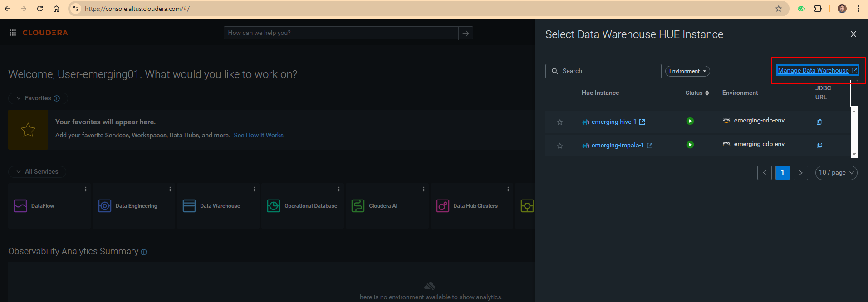
Task: Open the browser three-dot menu
Action: tap(858, 9)
